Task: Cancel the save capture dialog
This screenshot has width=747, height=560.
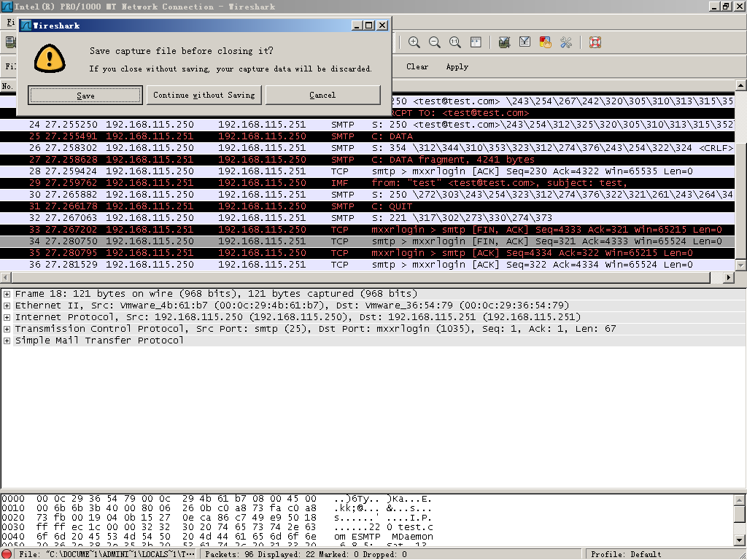Action: (322, 96)
